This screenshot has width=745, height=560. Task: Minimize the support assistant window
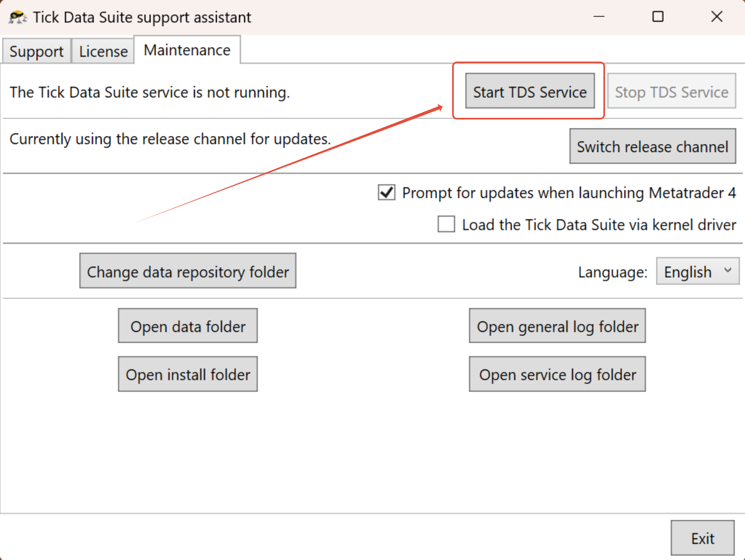point(599,16)
